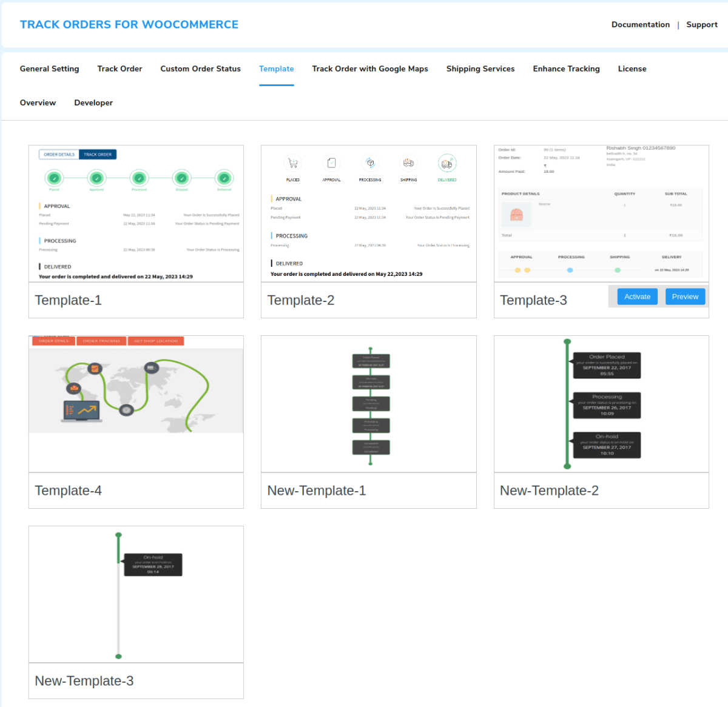Click the SHIPPING icon in Template-2 preview
The image size is (728, 707).
[408, 164]
